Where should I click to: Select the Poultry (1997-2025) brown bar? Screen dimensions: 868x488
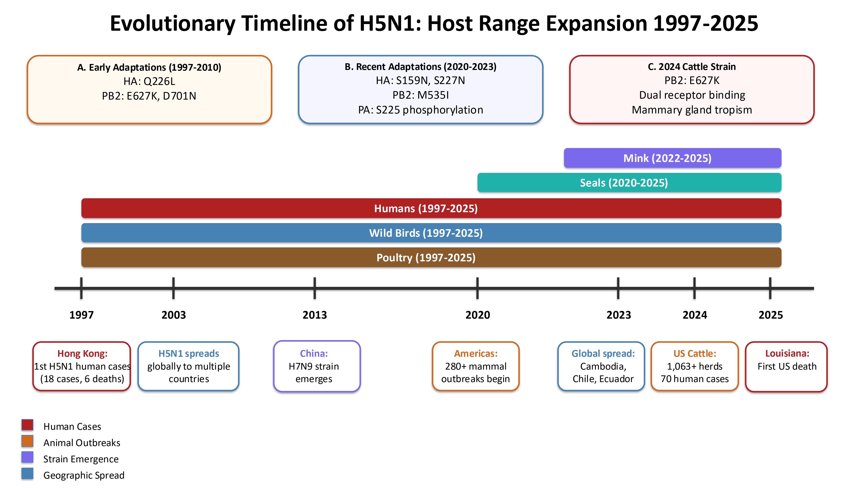point(431,258)
